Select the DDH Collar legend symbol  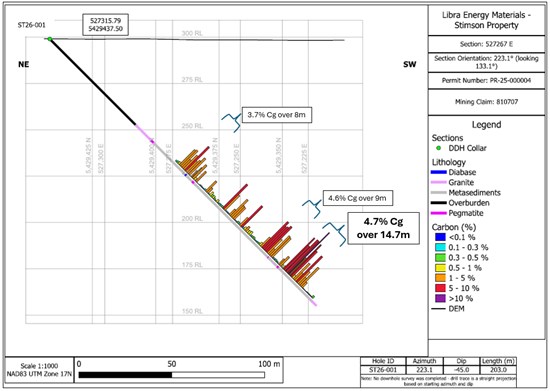coord(438,148)
